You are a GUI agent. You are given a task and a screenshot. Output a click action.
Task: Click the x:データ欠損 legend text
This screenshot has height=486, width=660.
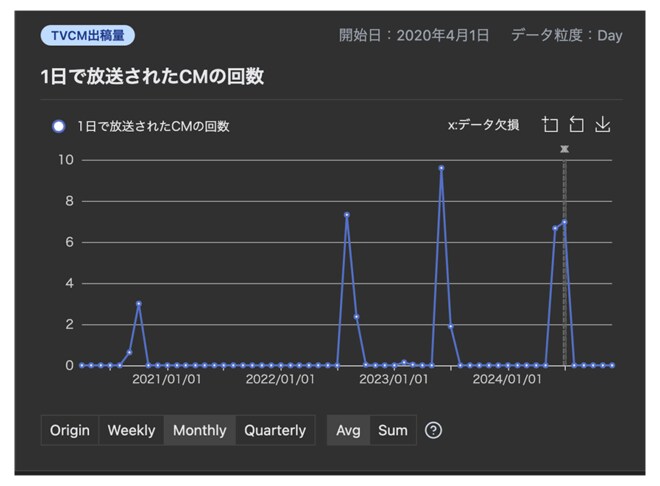(483, 125)
